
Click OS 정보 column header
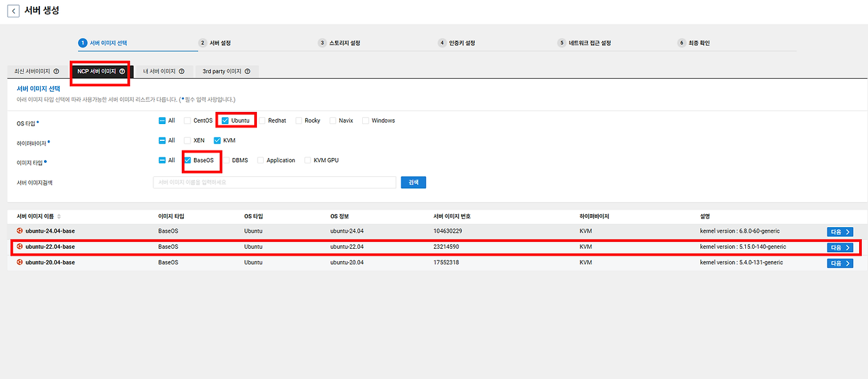coord(341,216)
